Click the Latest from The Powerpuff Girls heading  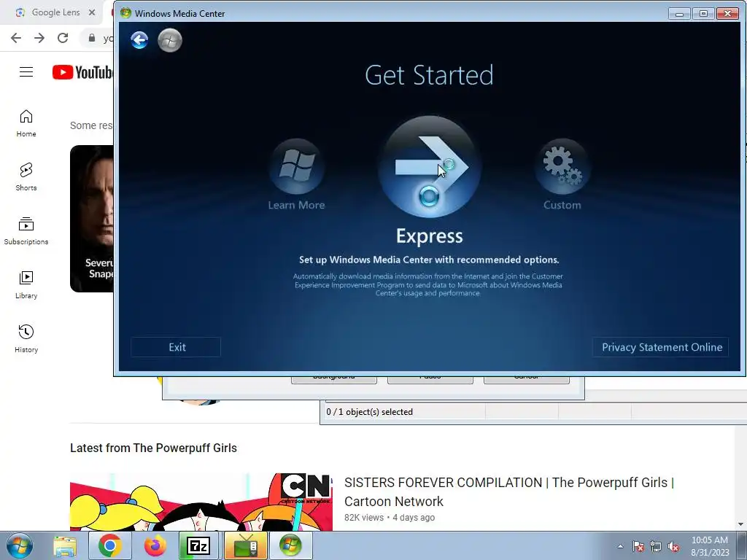point(153,448)
